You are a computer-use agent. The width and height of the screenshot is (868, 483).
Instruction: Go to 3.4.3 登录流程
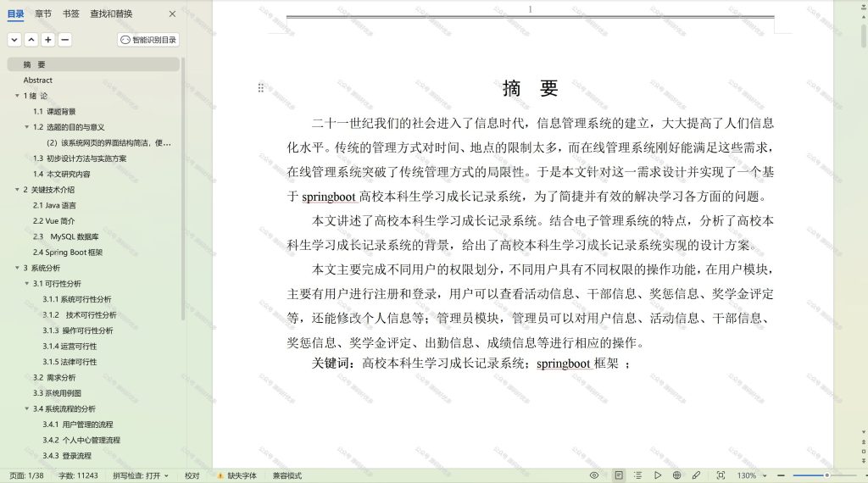tap(67, 456)
